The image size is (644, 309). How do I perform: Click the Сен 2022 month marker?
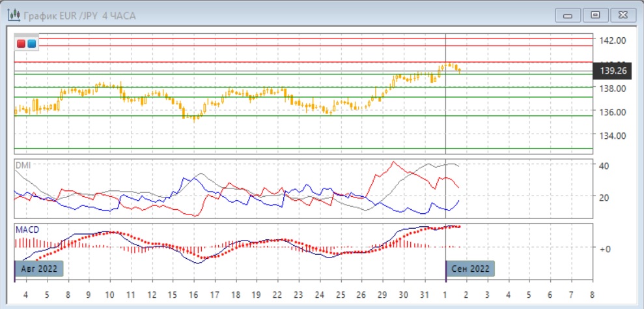(x=469, y=269)
